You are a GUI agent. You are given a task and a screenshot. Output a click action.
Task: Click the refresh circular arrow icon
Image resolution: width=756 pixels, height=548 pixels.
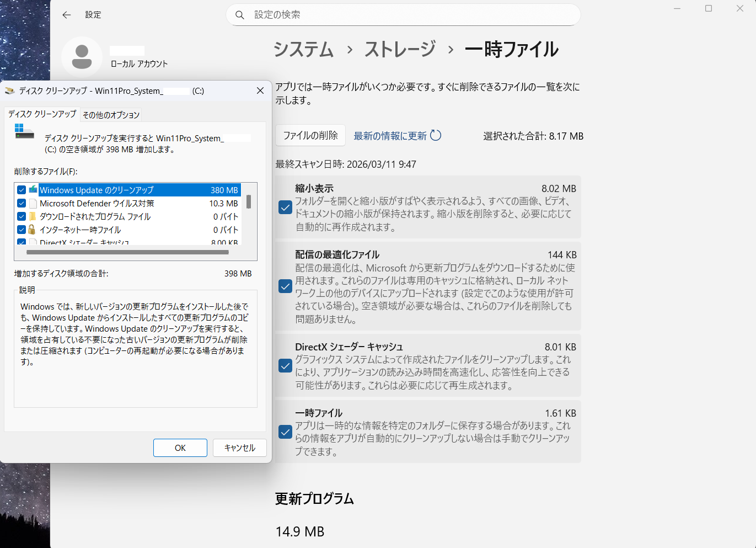point(436,135)
